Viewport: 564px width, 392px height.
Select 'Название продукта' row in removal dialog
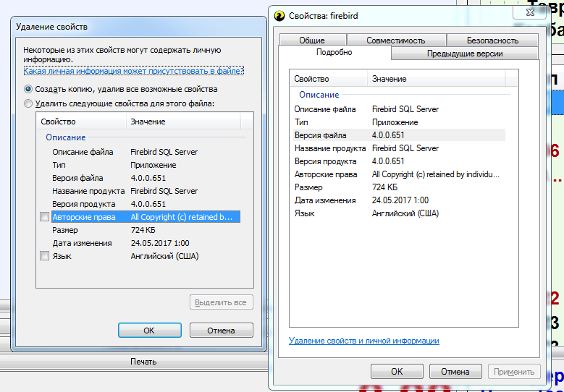(146, 191)
